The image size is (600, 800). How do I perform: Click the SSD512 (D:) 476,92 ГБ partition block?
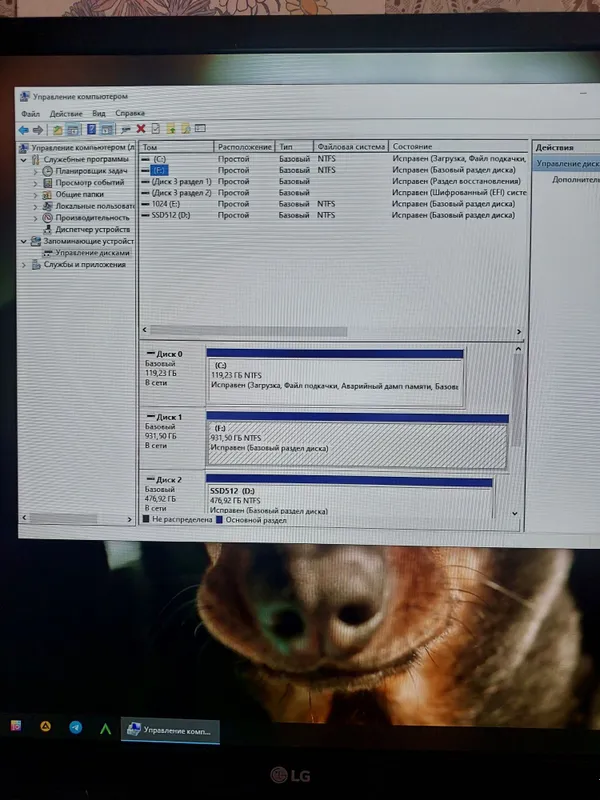349,495
